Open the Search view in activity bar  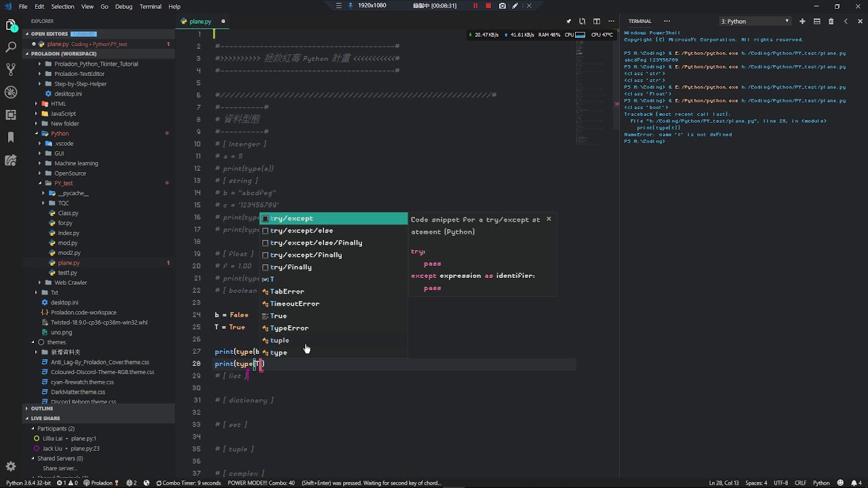[x=11, y=47]
